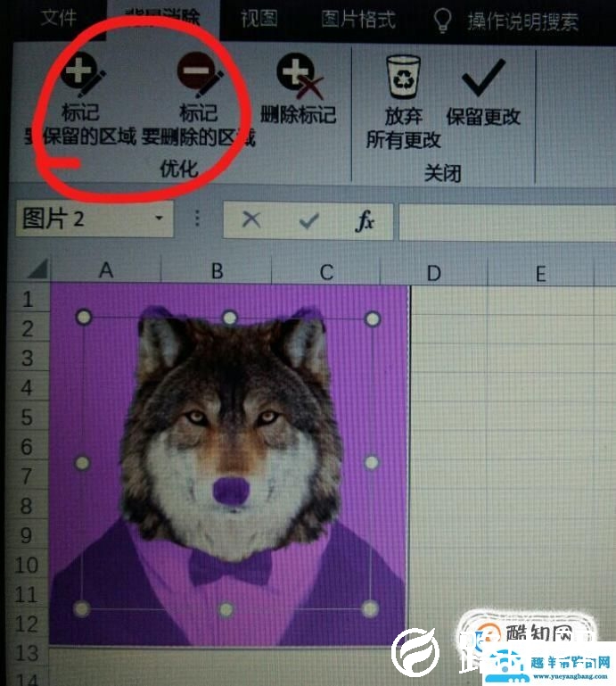The width and height of the screenshot is (616, 686).
Task: Select row 1 header
Action: click(27, 299)
